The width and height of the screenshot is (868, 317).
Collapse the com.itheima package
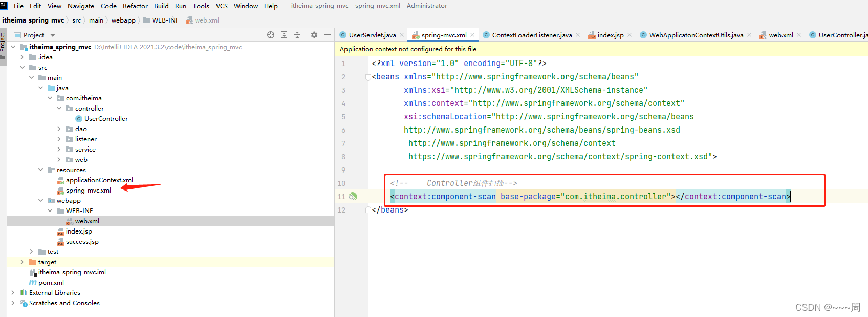[50, 98]
